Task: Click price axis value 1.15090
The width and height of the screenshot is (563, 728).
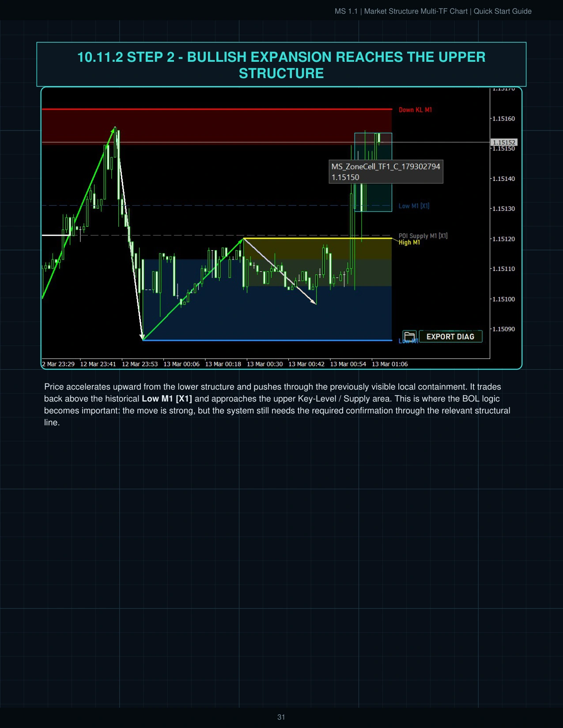Action: click(x=504, y=329)
